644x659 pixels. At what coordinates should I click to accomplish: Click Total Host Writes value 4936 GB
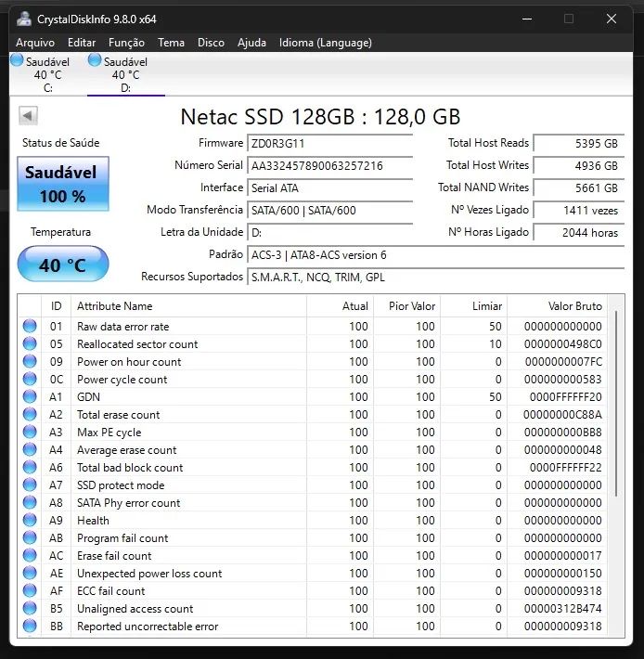point(579,165)
